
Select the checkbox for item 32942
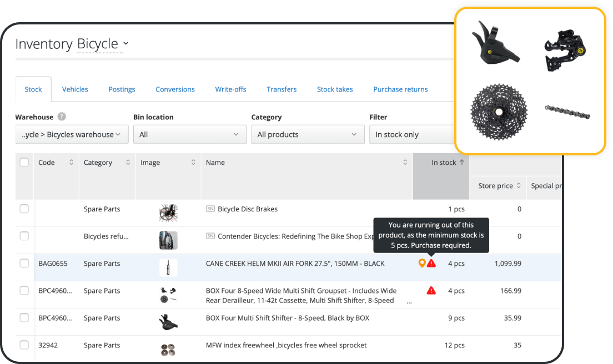[24, 345]
